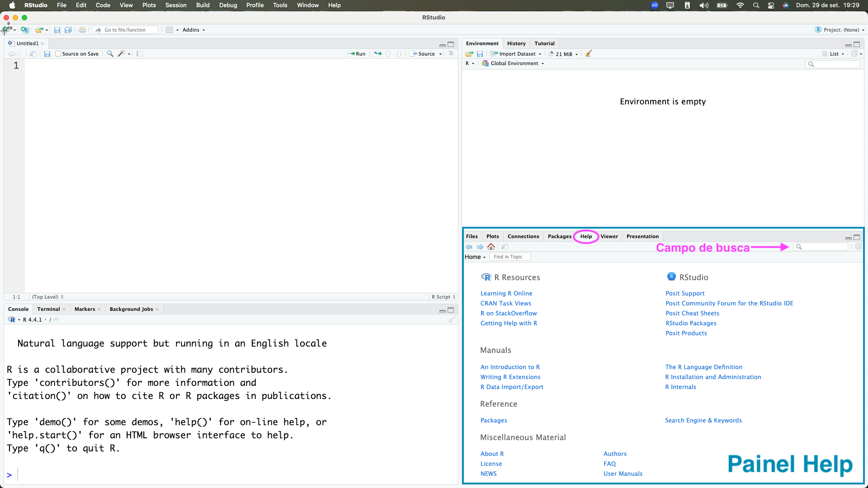
Task: Open Import Dataset dropdown
Action: point(516,54)
